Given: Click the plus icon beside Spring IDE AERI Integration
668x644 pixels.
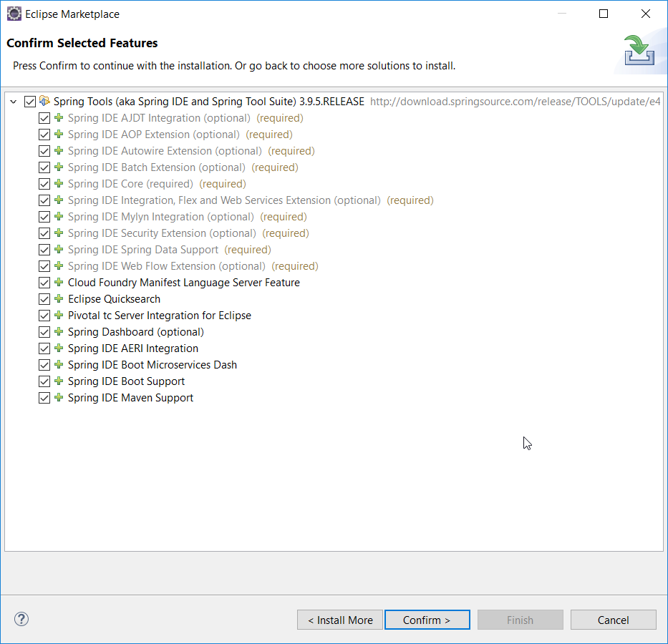Looking at the screenshot, I should (x=59, y=348).
